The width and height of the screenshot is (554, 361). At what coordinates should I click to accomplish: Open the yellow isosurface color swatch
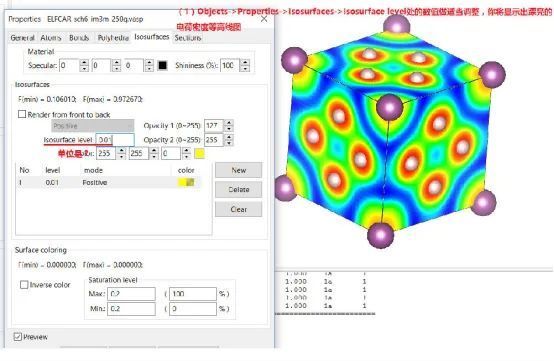199,153
